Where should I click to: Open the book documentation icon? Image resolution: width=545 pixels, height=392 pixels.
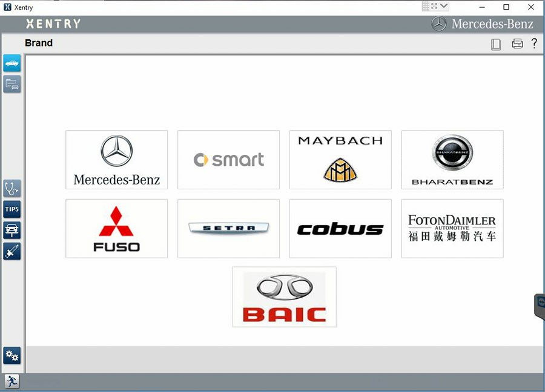(x=496, y=44)
